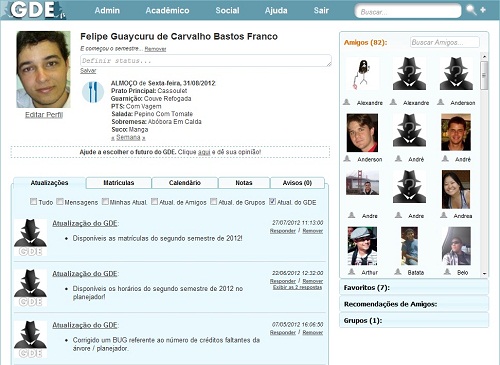Click the friends list scrollbar thumb

point(484,75)
